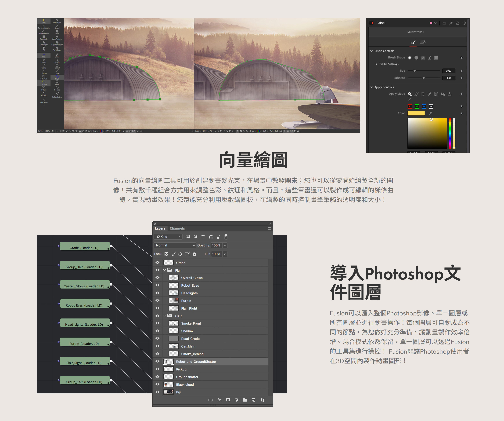Screen dimensions: 504x421
Task: Collapse the Flair layer group
Action: coord(165,270)
